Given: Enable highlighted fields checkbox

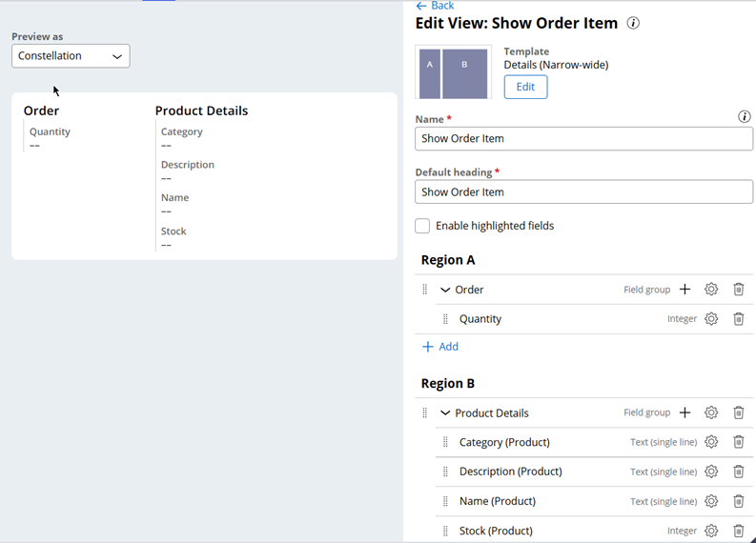Looking at the screenshot, I should tap(422, 226).
